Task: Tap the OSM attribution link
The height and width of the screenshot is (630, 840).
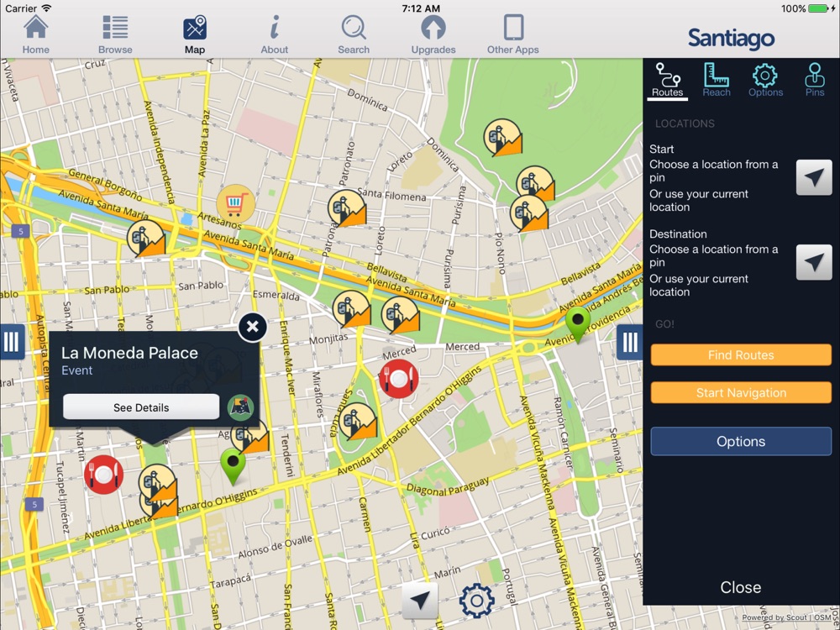Action: click(822, 617)
